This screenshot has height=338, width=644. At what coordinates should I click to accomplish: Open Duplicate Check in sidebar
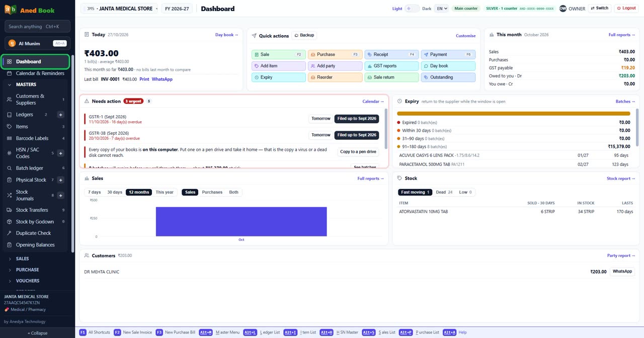tap(35, 233)
